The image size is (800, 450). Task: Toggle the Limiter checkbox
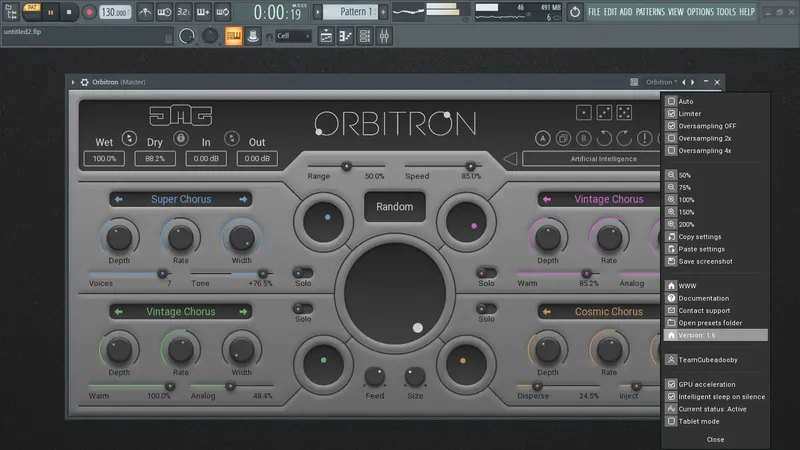[x=671, y=113]
